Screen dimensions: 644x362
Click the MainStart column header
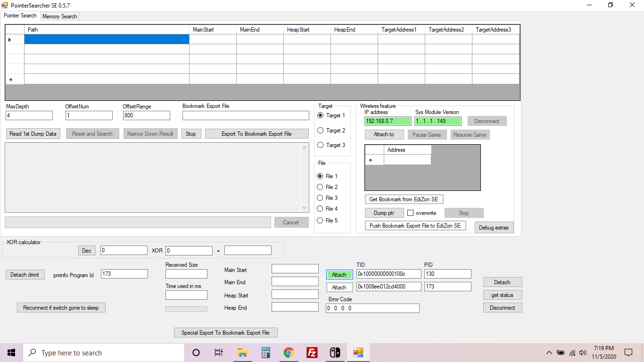[x=213, y=30]
